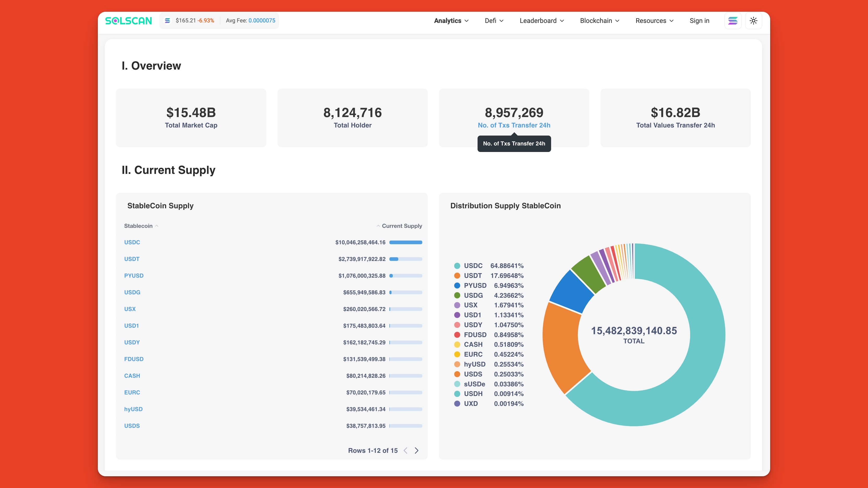Image resolution: width=868 pixels, height=488 pixels.
Task: Toggle PYUSD series in distribution legend
Action: point(475,285)
